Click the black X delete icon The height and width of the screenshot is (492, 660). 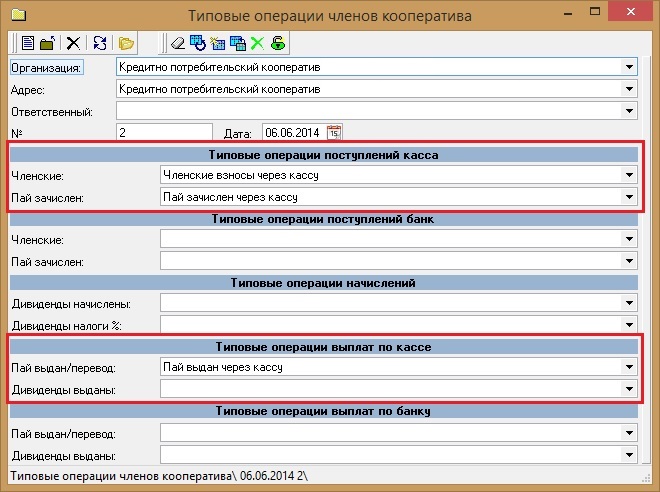pyautogui.click(x=73, y=43)
